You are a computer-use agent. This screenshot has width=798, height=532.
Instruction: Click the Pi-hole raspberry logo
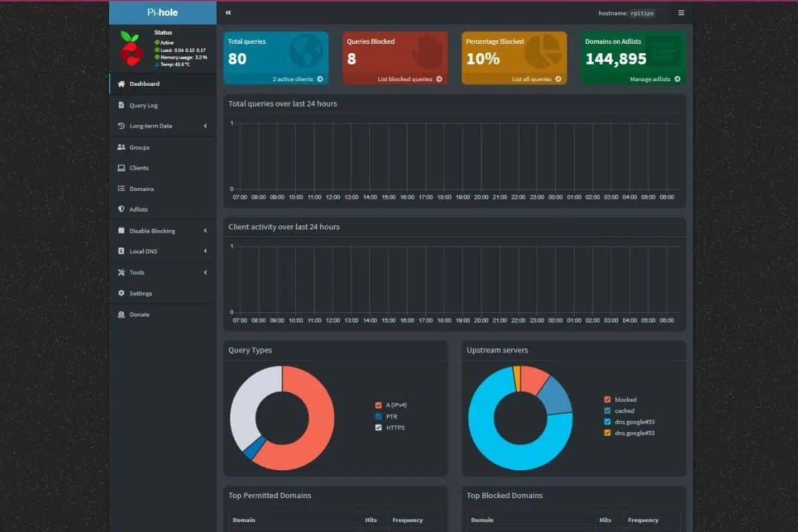pos(131,49)
